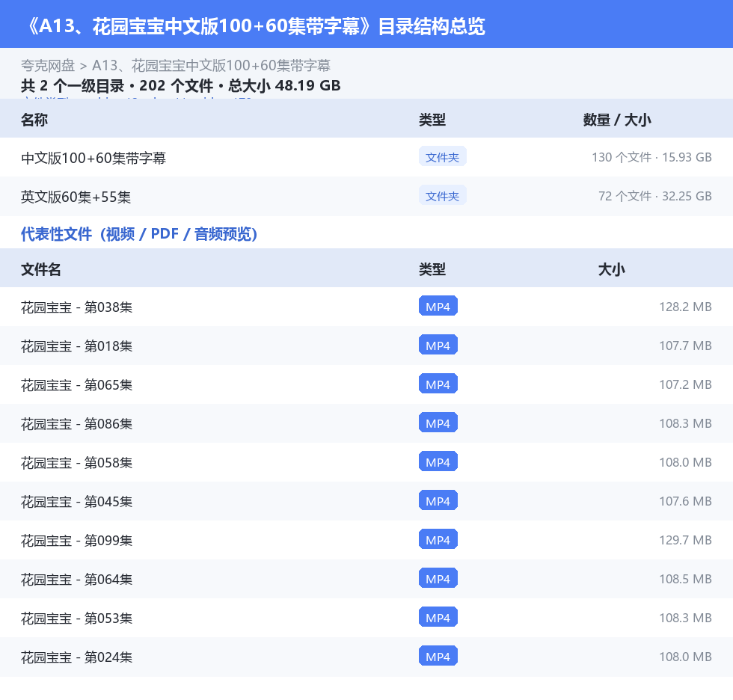The image size is (733, 700).
Task: Select file 花园宝宝 - 第018集
Action: pyautogui.click(x=76, y=346)
